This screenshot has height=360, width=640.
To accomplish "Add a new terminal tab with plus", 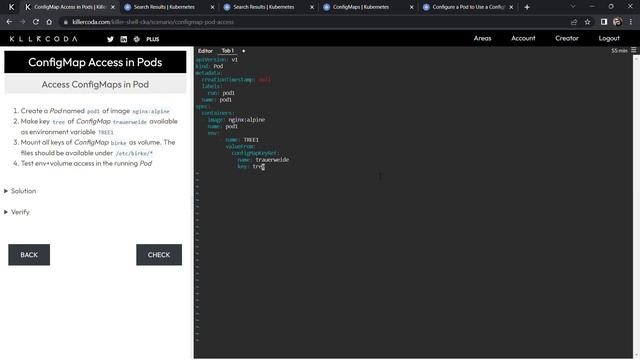I will point(244,51).
